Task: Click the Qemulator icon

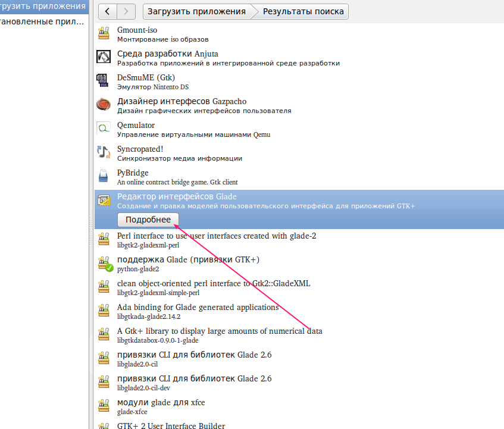Action: 104,128
